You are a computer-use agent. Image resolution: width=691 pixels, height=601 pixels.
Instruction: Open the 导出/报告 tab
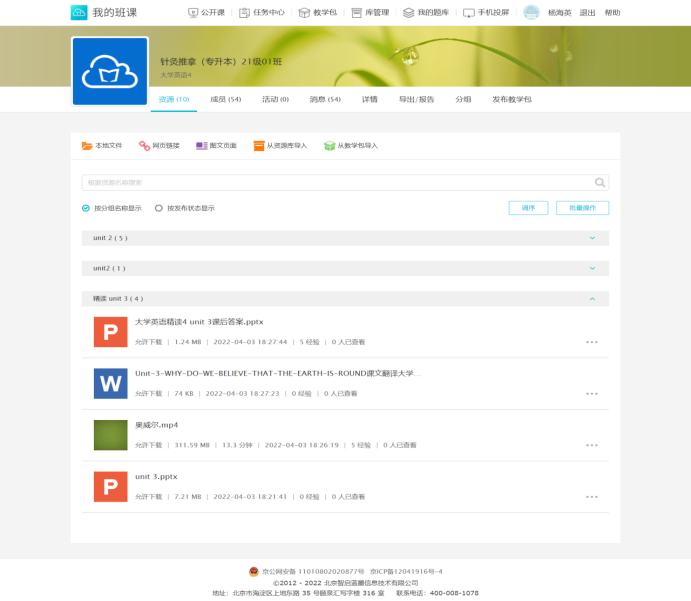point(416,100)
